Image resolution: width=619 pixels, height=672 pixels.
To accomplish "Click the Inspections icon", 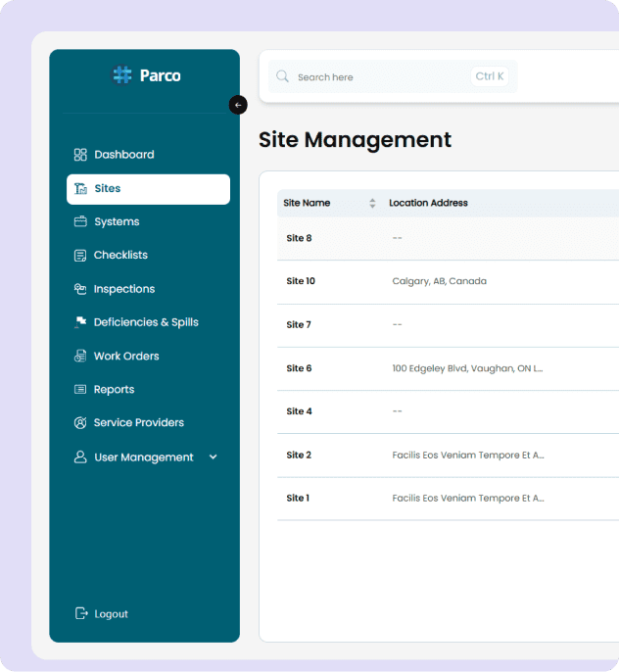I will pyautogui.click(x=80, y=289).
